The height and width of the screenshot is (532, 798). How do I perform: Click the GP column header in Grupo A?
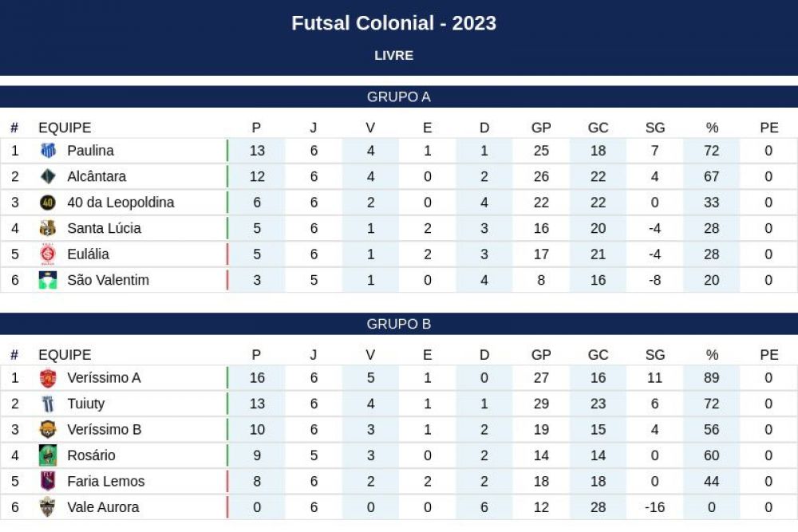click(541, 128)
